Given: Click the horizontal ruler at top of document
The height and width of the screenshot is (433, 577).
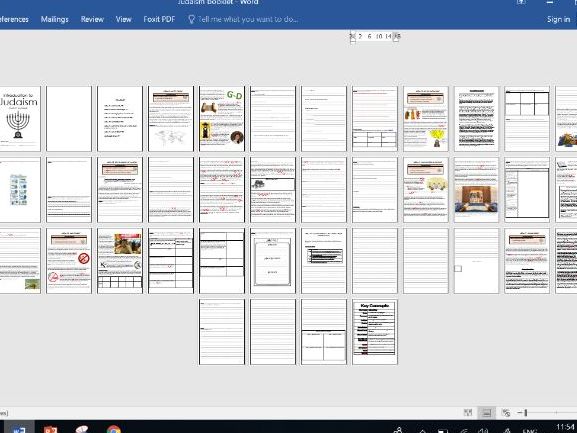Looking at the screenshot, I should coord(374,36).
